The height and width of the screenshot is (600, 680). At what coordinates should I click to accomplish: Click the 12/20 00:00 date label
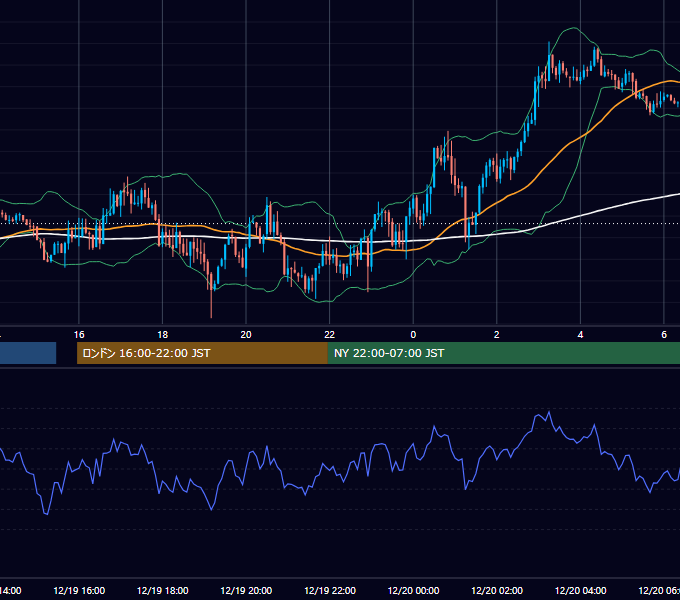click(x=413, y=590)
